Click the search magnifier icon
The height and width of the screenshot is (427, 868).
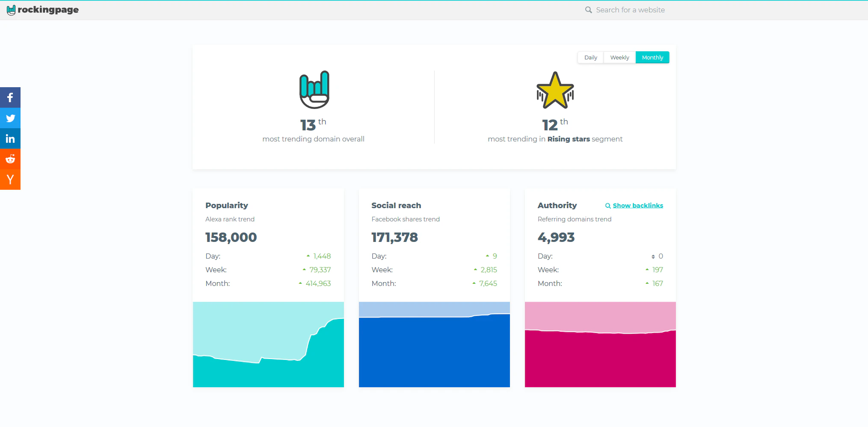pyautogui.click(x=589, y=10)
